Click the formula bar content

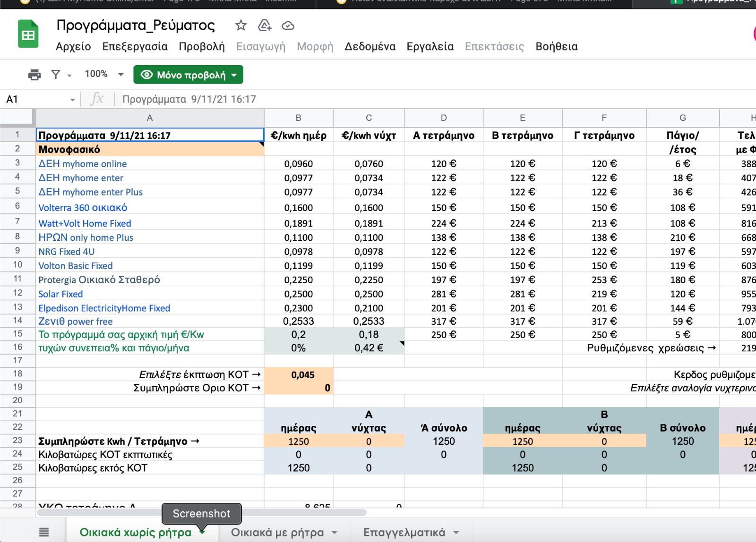(x=189, y=99)
